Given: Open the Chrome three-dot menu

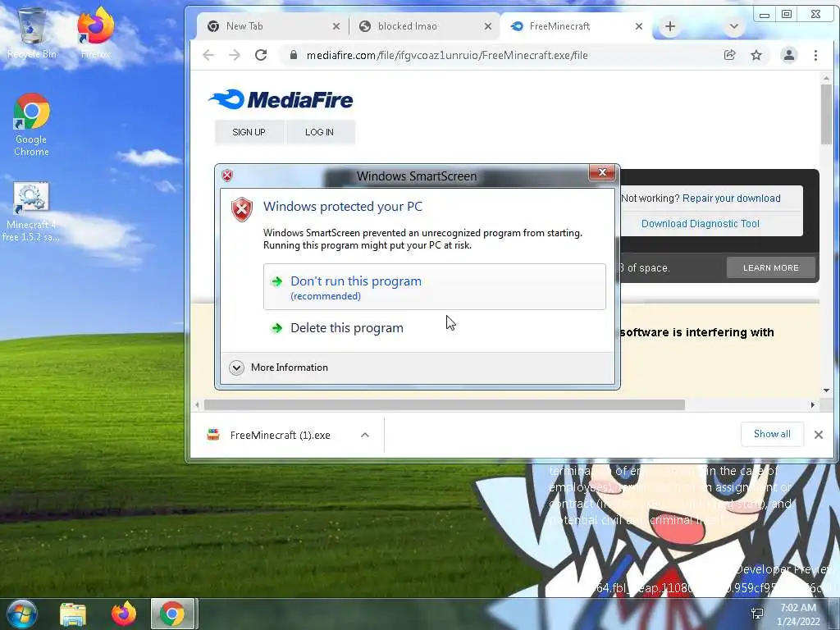Looking at the screenshot, I should click(816, 55).
